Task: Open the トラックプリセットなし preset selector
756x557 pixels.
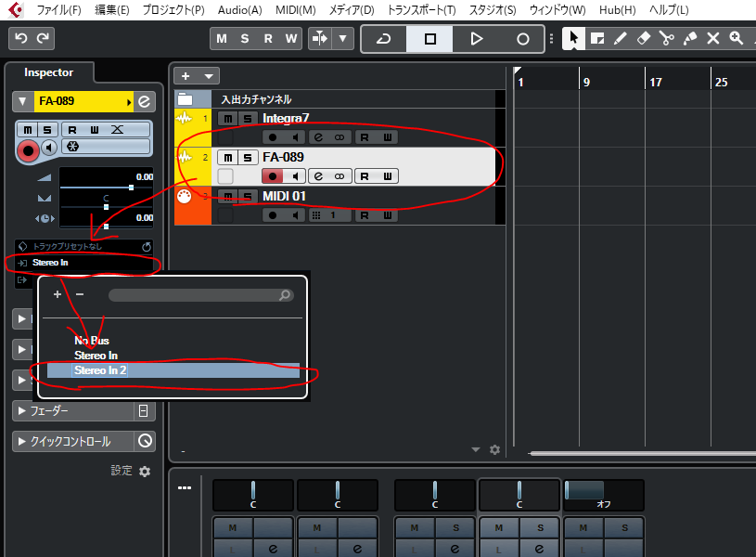Action: click(83, 247)
